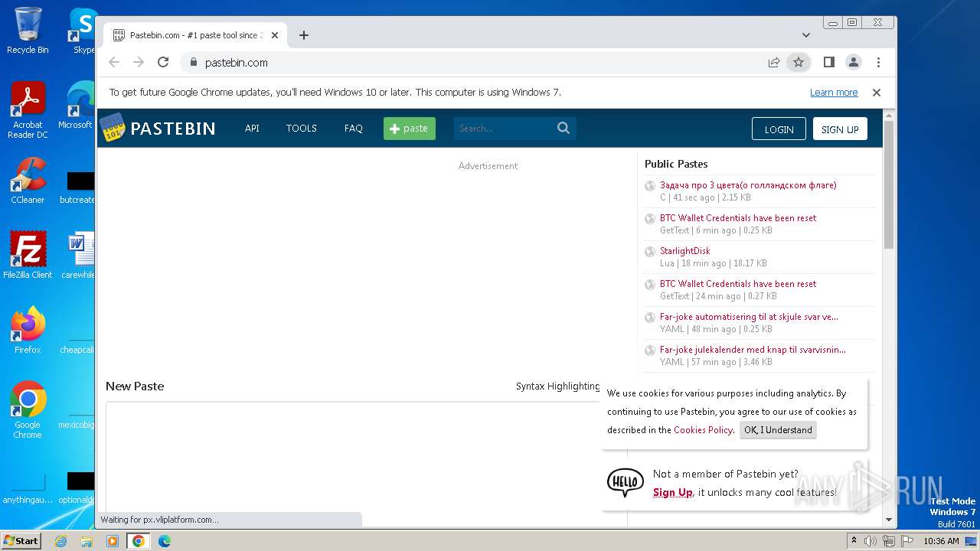Click the green paste button
The image size is (980, 551).
[410, 129]
